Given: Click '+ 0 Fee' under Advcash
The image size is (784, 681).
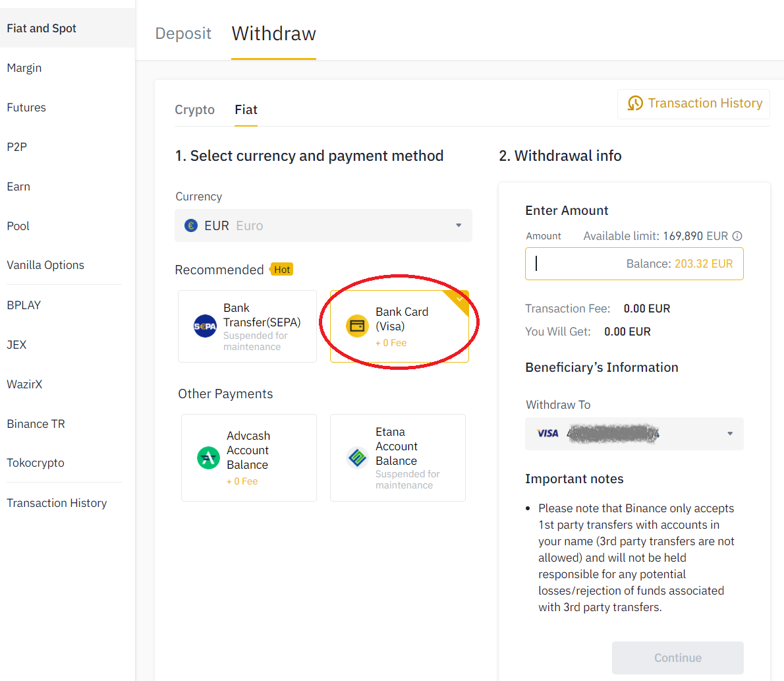Looking at the screenshot, I should point(242,481).
